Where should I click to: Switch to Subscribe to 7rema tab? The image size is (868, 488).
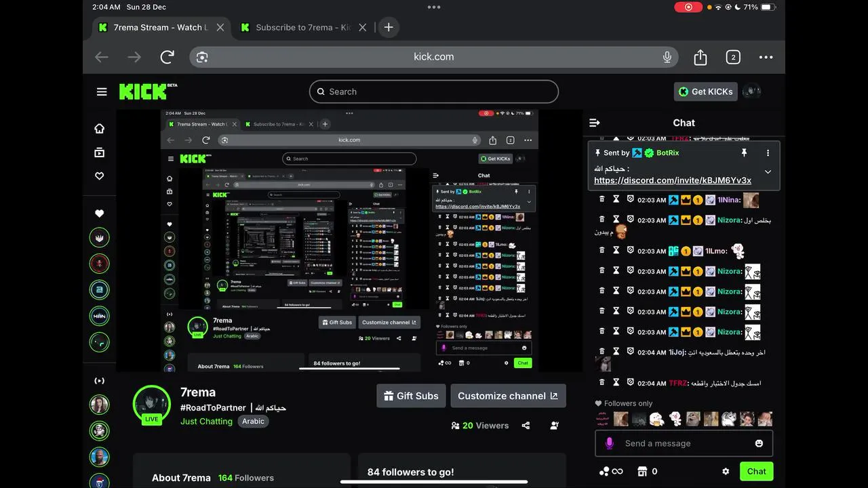[303, 27]
